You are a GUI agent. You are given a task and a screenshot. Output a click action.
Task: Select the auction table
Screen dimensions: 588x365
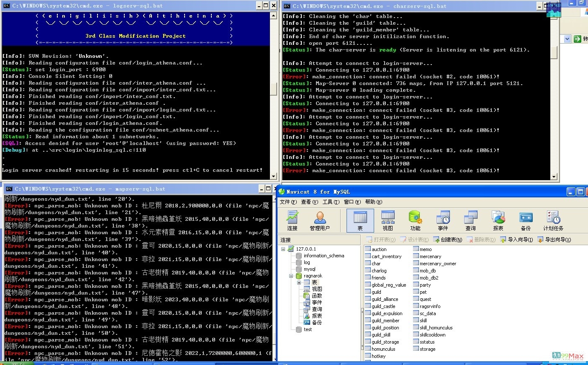(376, 249)
